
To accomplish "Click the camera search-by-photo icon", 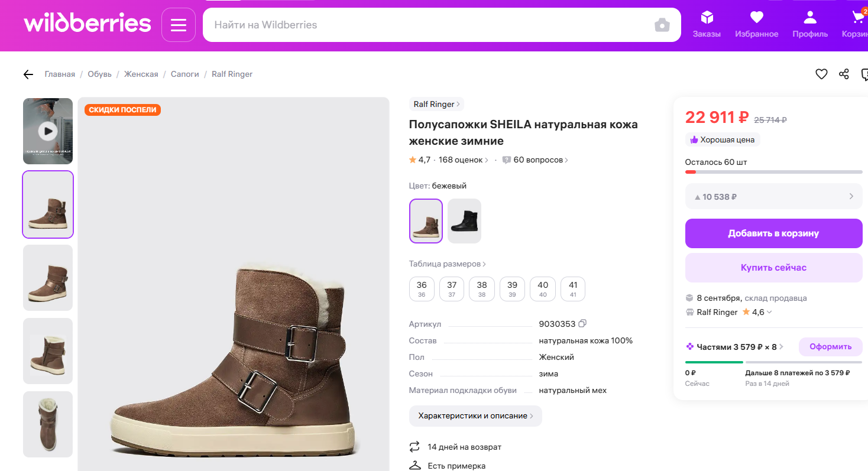I will click(662, 25).
